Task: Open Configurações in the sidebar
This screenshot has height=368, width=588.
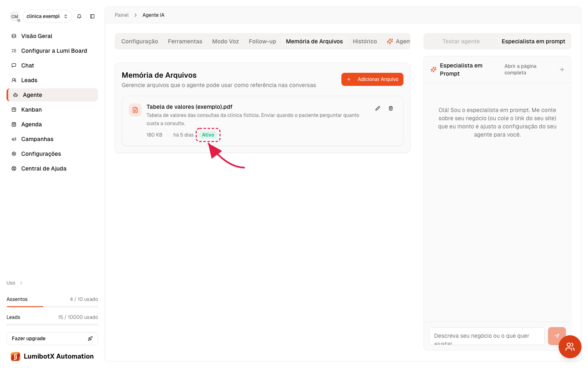Action: click(x=52, y=154)
